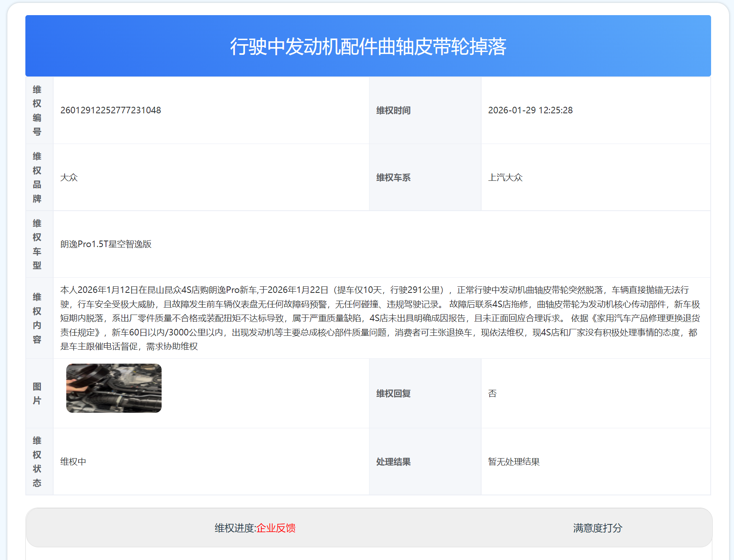Open the engine photo thumbnail under 图片
Viewport: 734px width, 560px height.
click(x=114, y=388)
